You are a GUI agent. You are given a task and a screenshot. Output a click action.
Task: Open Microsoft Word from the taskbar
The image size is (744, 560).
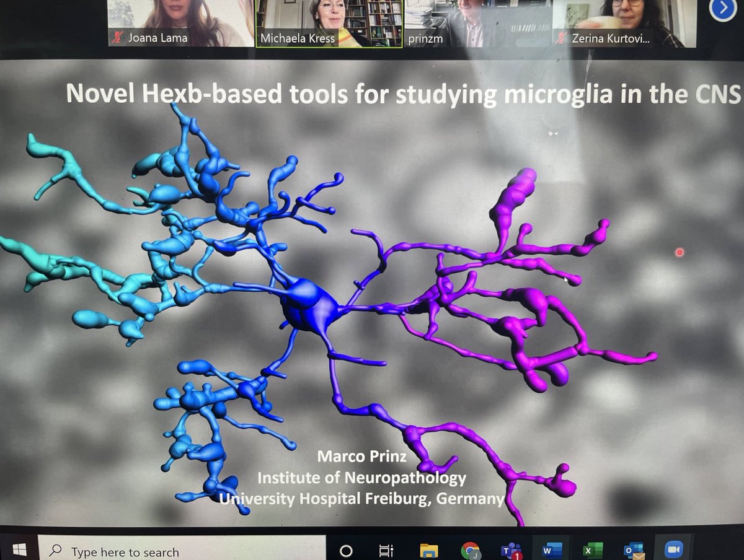[552, 549]
